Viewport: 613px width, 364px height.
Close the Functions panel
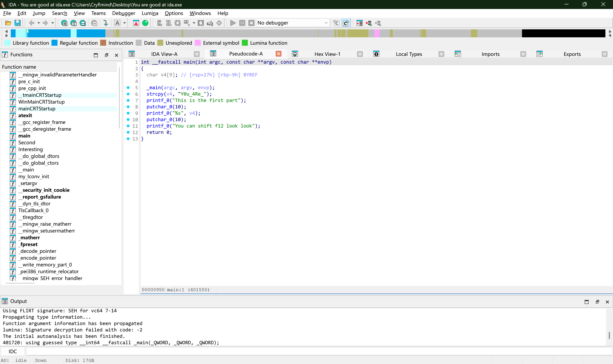117,55
